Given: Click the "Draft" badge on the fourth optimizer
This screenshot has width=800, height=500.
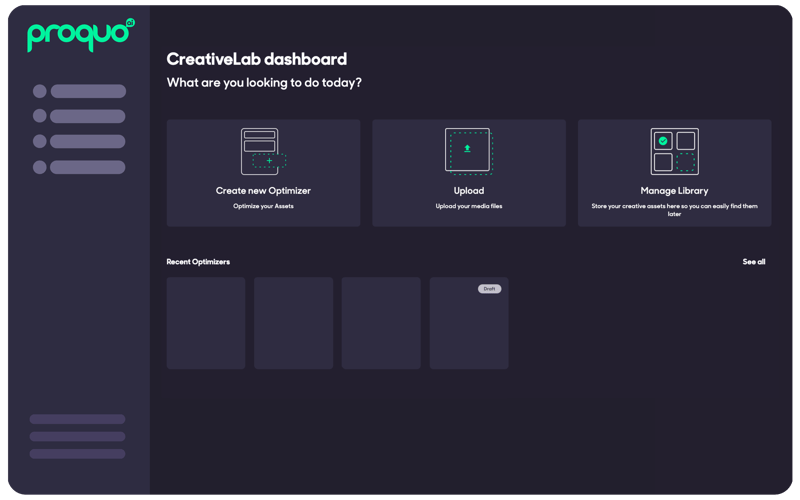Looking at the screenshot, I should point(489,289).
